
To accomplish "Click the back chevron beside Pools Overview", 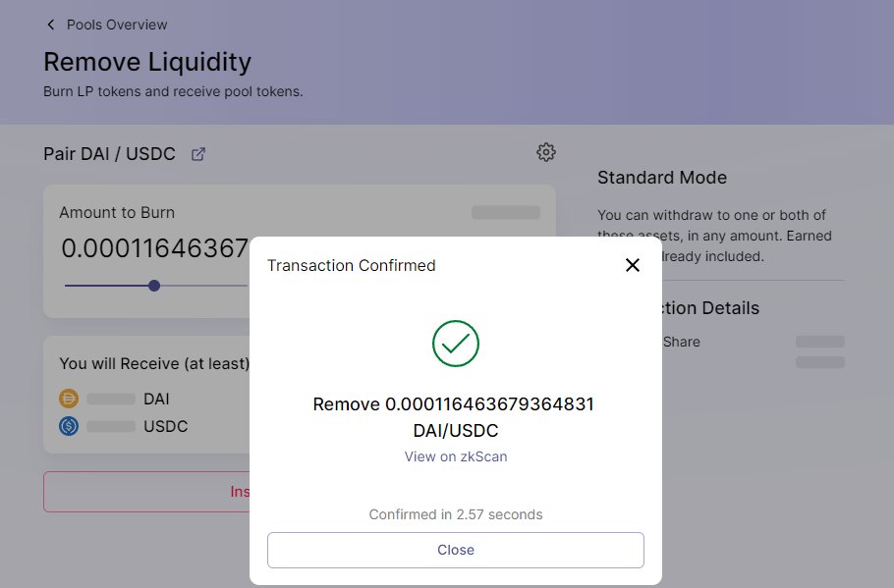I will [x=51, y=25].
